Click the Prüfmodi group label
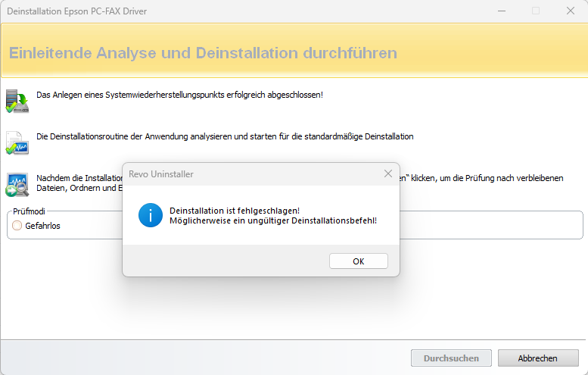Image resolution: width=588 pixels, height=375 pixels. [29, 211]
